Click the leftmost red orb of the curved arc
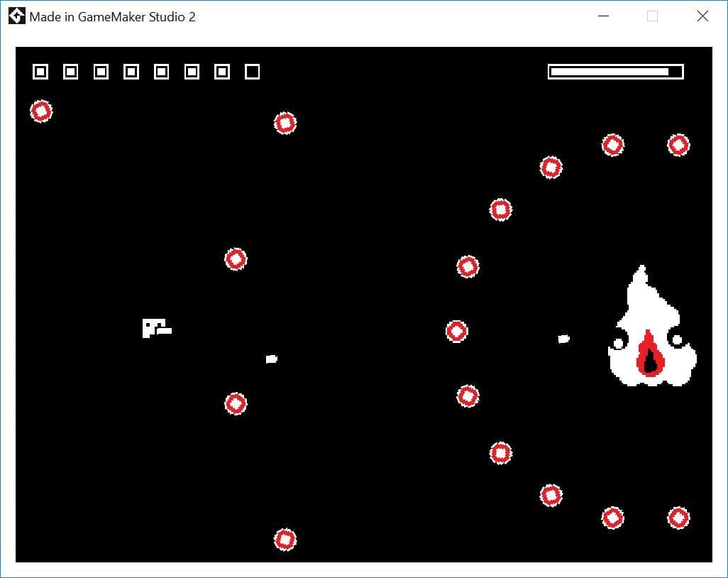 (x=457, y=332)
